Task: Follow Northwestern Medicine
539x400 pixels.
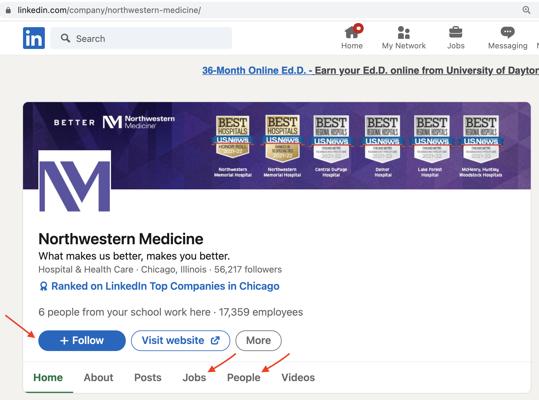Action: coord(82,340)
